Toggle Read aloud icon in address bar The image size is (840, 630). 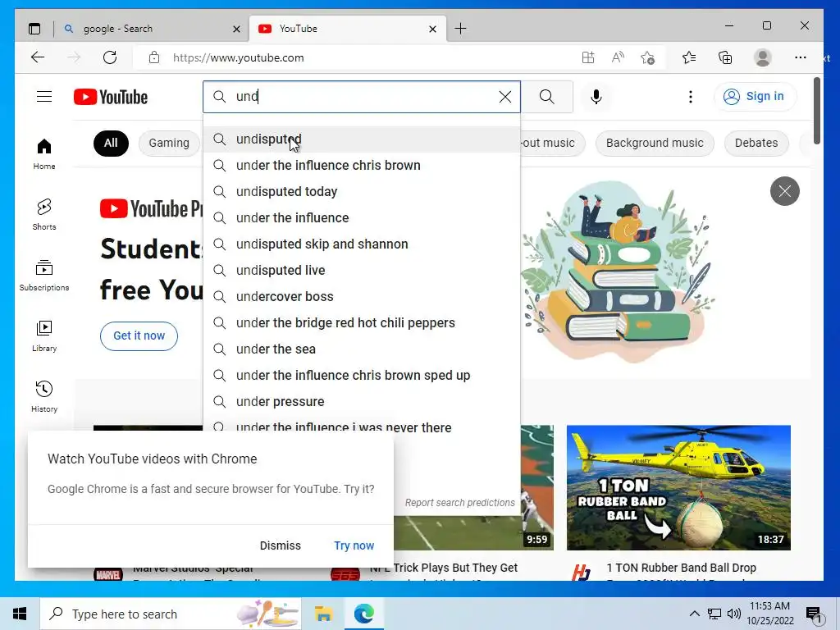618,57
